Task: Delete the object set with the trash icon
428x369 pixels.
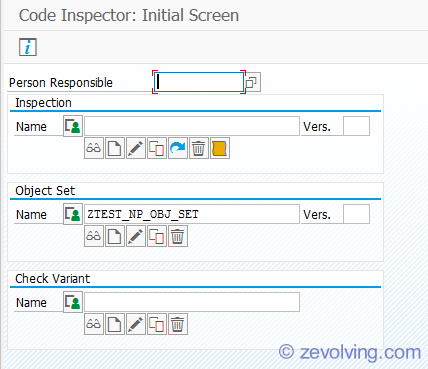Action: click(178, 236)
